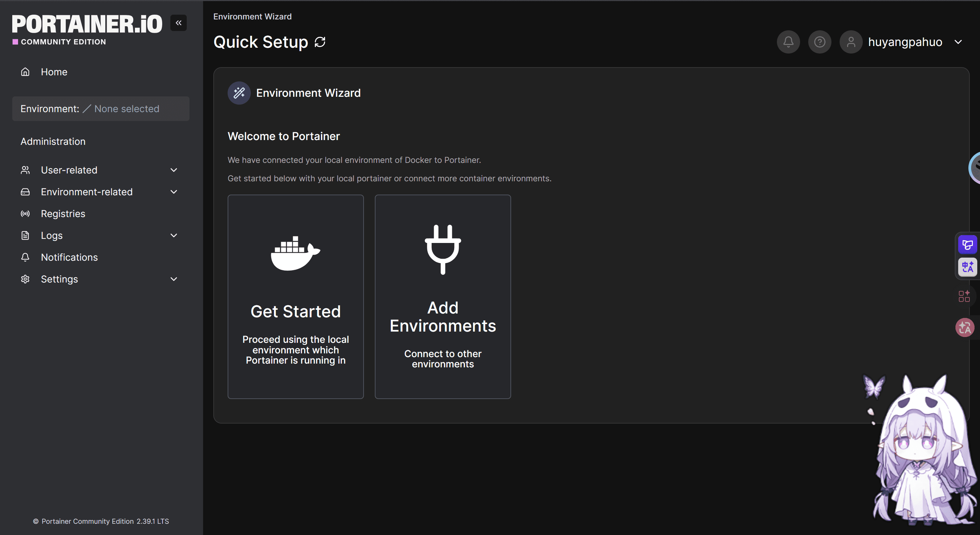
Task: Click the Environment Wizard breadcrumb
Action: (252, 17)
